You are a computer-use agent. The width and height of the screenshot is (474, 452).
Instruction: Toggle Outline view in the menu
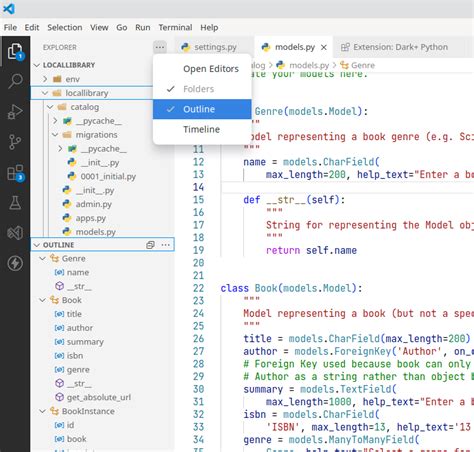202,109
